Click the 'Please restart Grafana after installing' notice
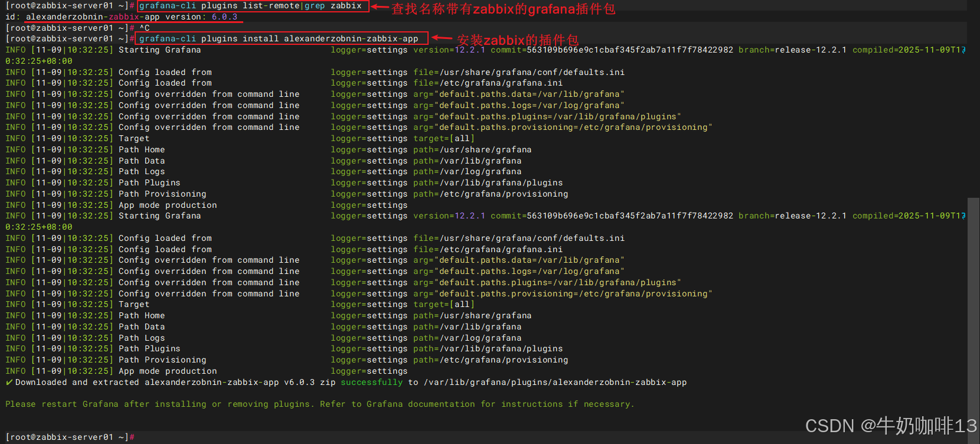The width and height of the screenshot is (980, 444). coord(319,404)
